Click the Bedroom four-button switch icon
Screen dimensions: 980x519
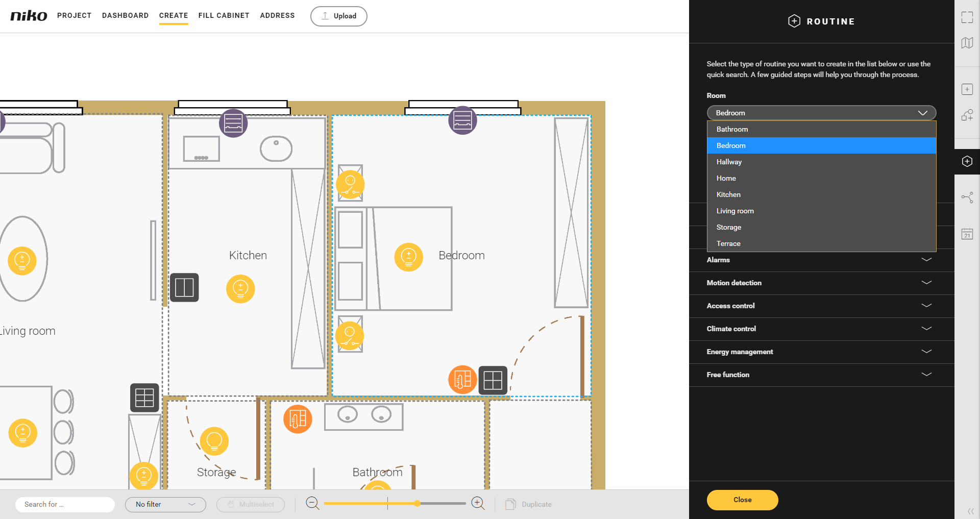[493, 380]
